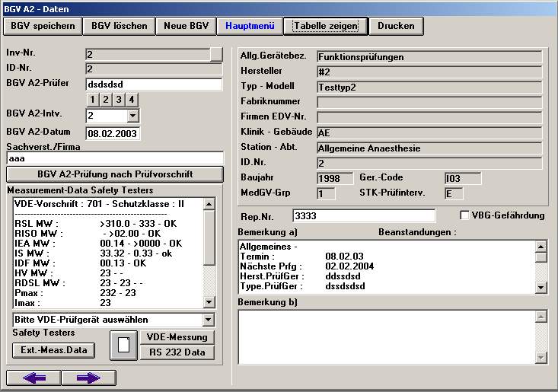Click the BGV A2-Prüfer input field
The image size is (558, 392).
click(x=154, y=84)
